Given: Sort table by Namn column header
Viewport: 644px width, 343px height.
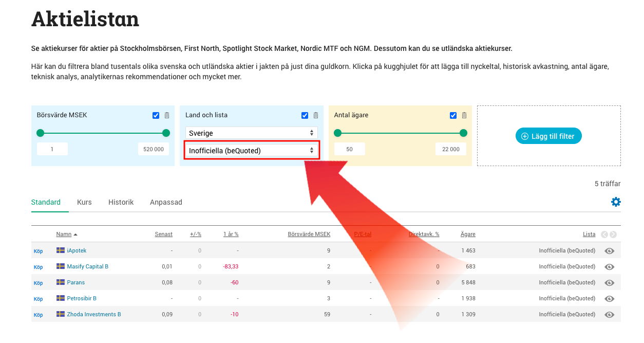Looking at the screenshot, I should [64, 234].
